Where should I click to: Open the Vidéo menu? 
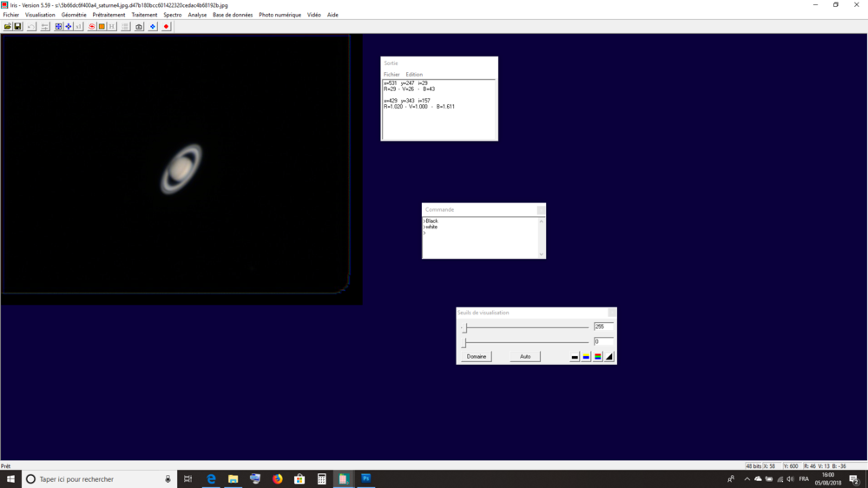tap(314, 15)
